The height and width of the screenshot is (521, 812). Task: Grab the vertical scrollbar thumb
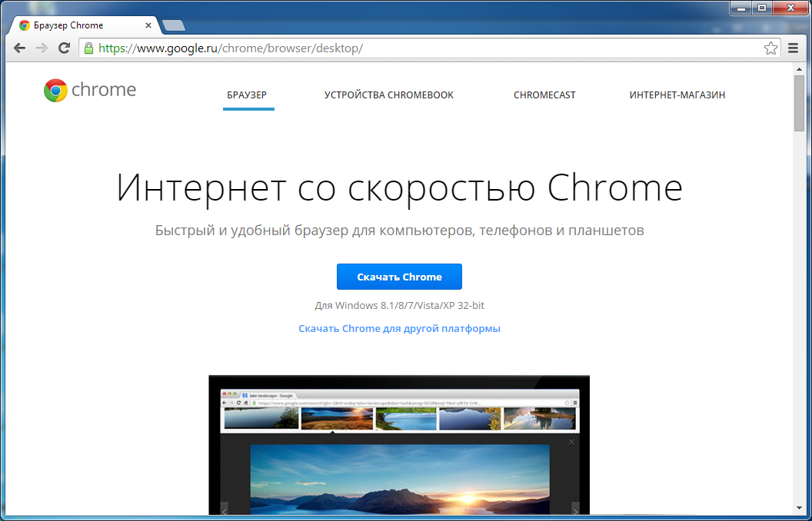(x=799, y=102)
